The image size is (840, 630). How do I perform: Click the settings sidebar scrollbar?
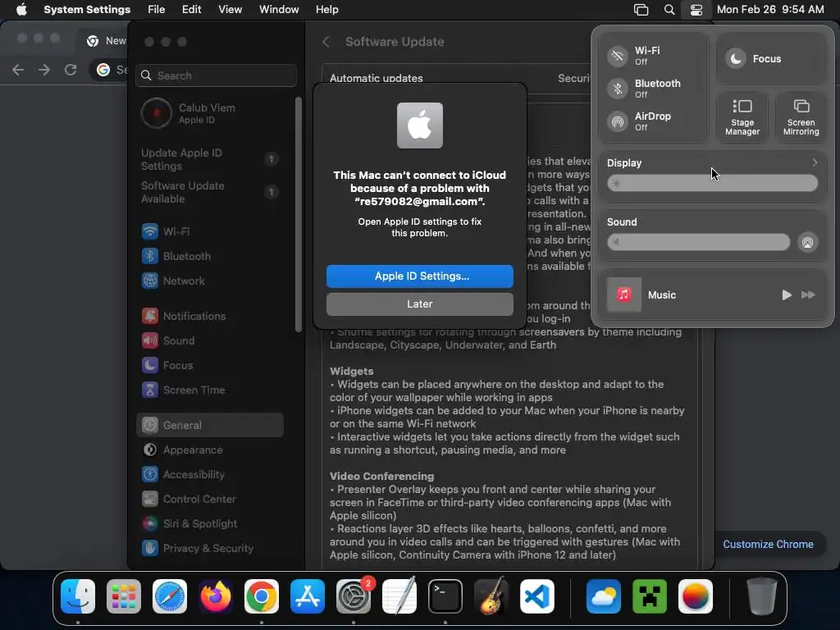[x=299, y=214]
